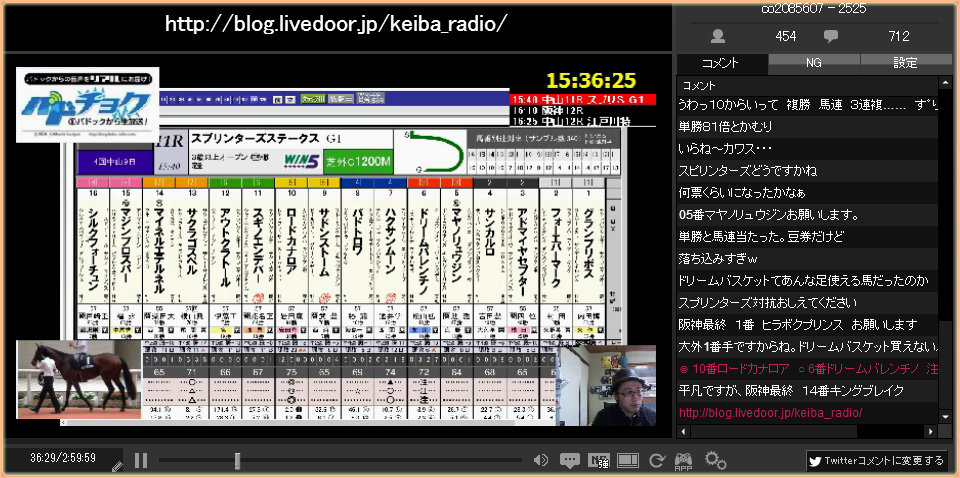Select comment 単勝と馬連当たった。豆券だけど
Viewport: 960px width, 478px height.
click(x=808, y=237)
